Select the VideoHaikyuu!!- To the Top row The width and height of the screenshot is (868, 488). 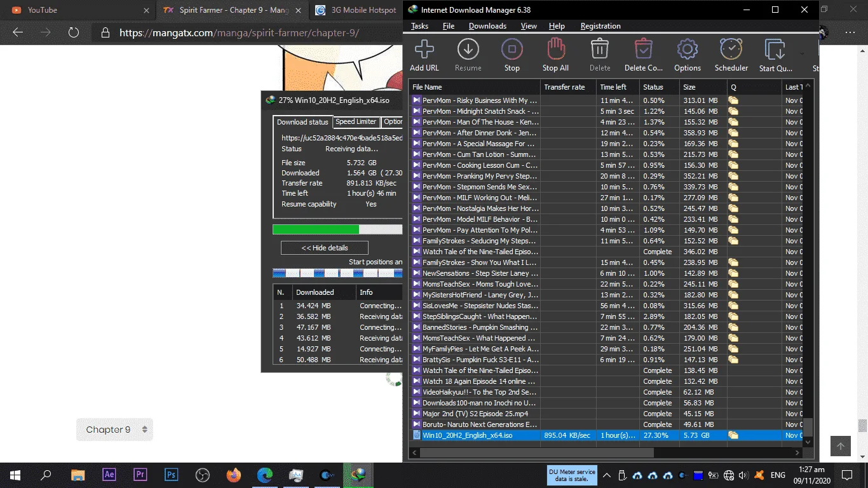coord(606,392)
